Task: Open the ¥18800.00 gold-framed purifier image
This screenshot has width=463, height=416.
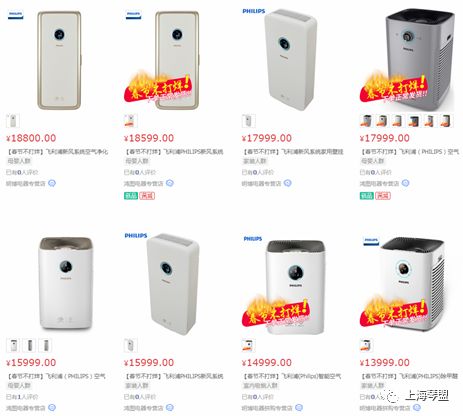Action: tap(59, 60)
